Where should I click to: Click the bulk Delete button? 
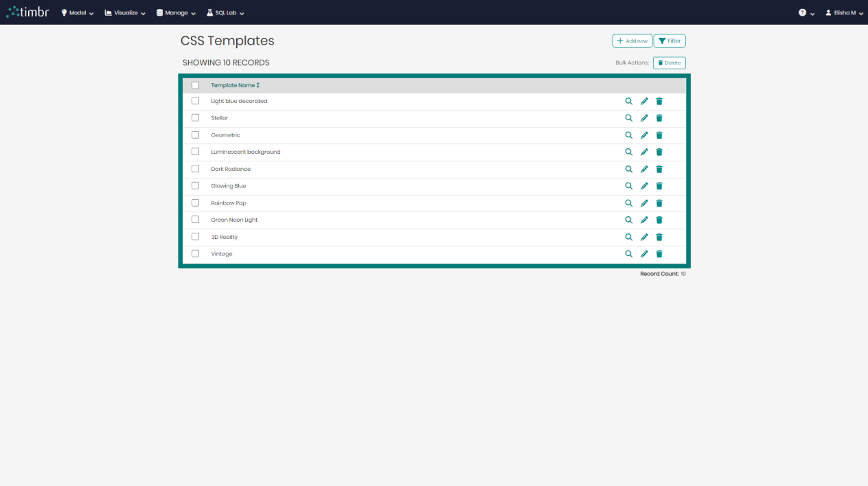click(668, 62)
